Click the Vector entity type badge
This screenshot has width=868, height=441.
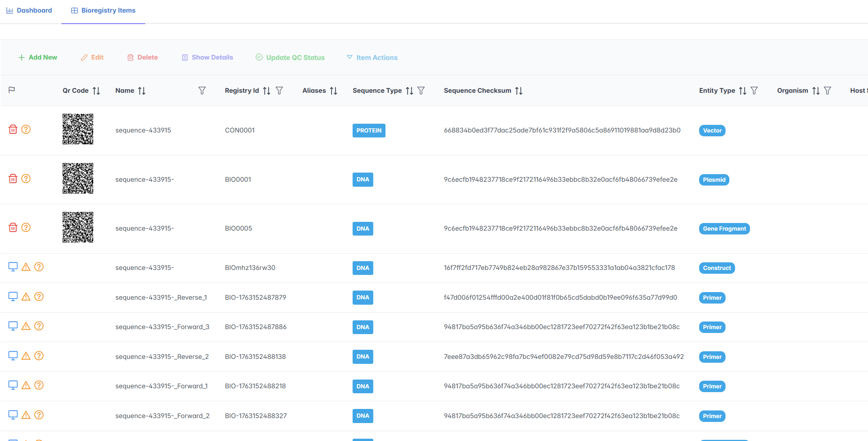click(712, 130)
